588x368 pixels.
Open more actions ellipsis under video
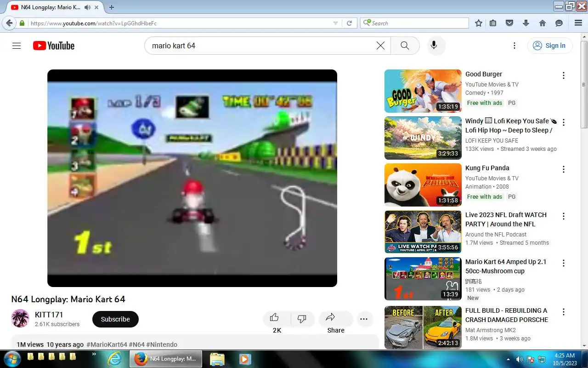tap(364, 319)
